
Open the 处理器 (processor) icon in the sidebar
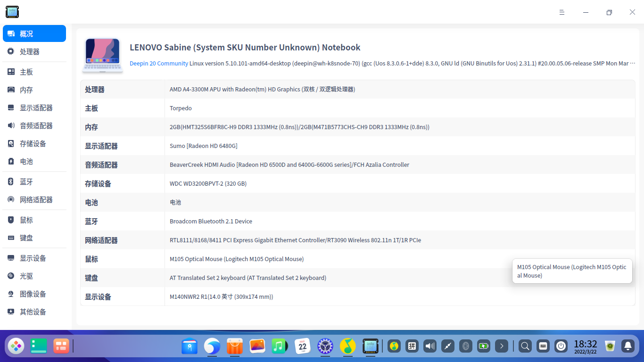tap(11, 51)
